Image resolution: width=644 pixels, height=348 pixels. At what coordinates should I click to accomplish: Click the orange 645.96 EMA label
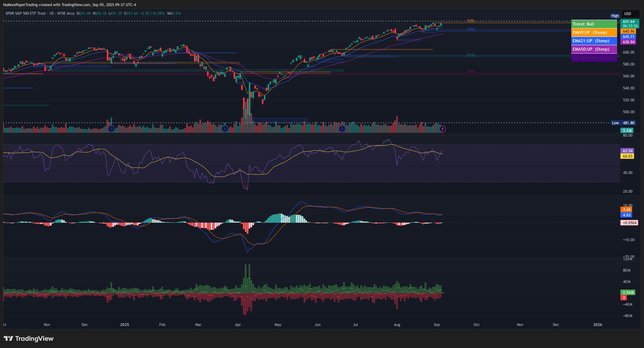[628, 31]
